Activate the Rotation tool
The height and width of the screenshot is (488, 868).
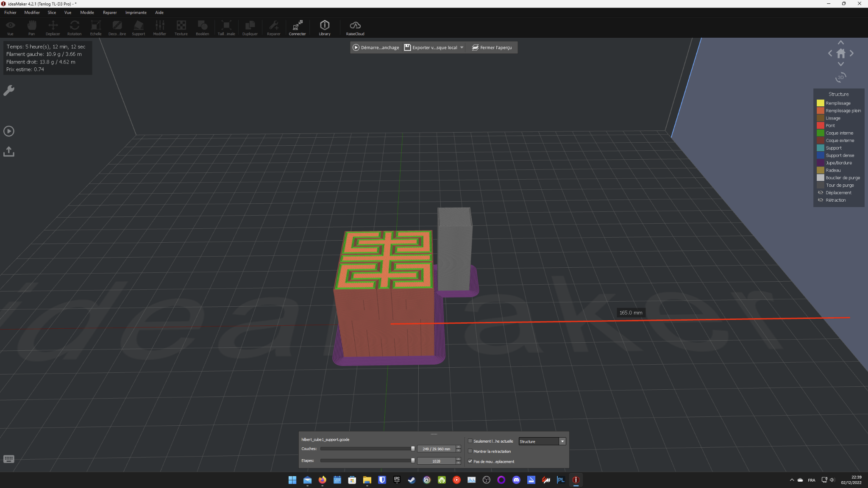click(75, 28)
